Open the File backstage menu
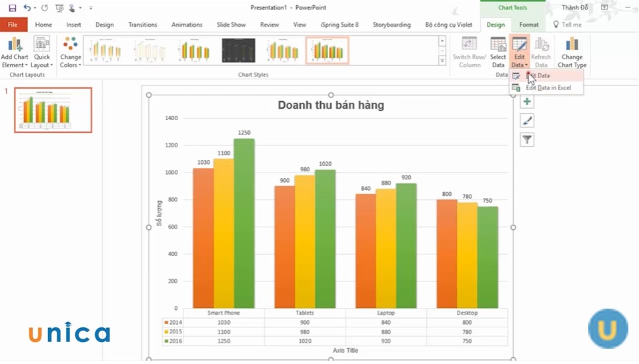The height and width of the screenshot is (364, 639). pos(13,25)
